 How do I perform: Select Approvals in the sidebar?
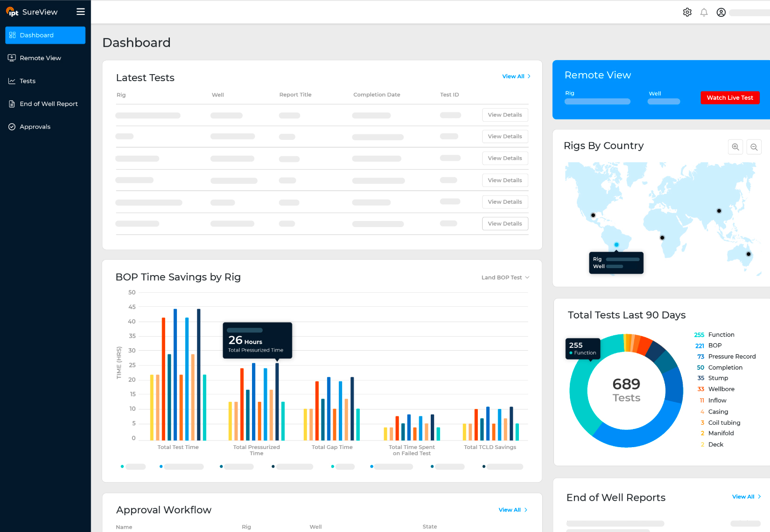click(35, 127)
